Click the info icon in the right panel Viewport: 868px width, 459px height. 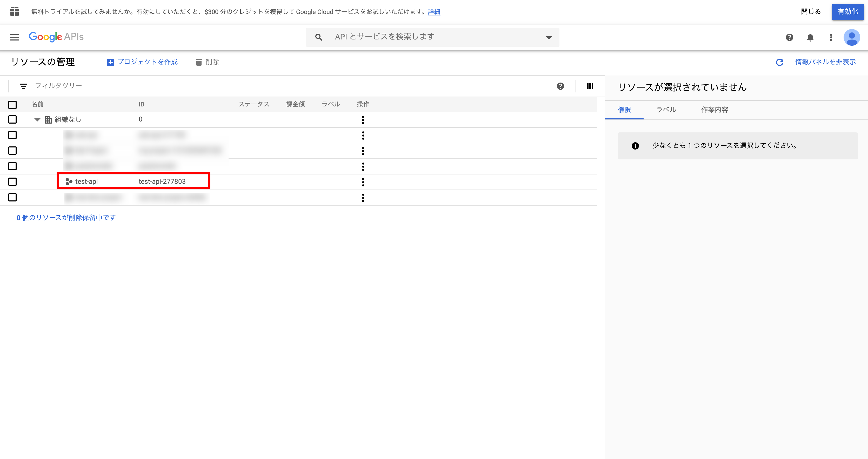tap(635, 146)
